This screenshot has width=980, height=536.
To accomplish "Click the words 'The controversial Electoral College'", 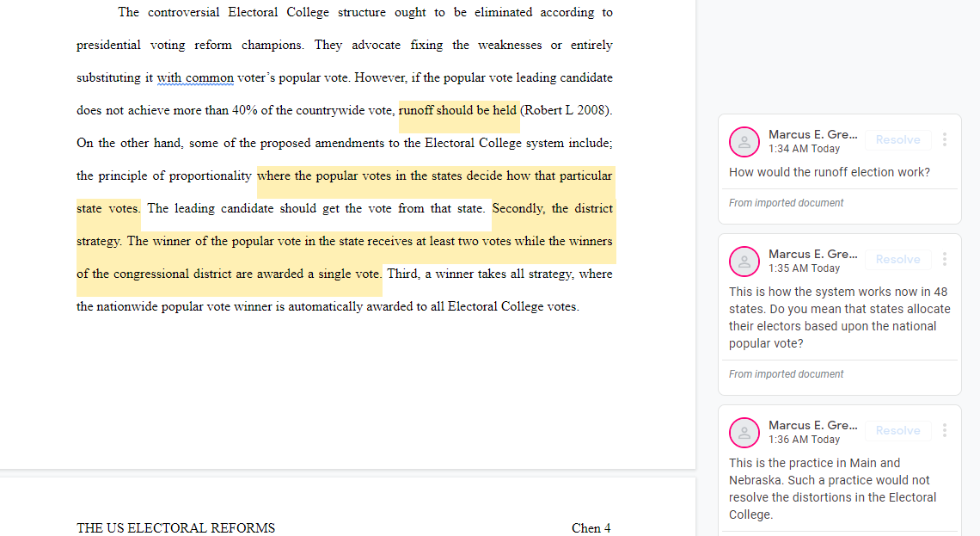I will pyautogui.click(x=224, y=13).
